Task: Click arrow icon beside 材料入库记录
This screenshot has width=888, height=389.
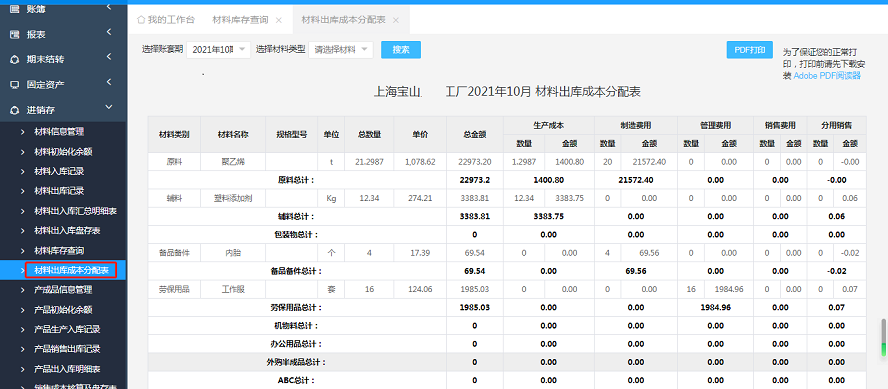Action: 23,171
